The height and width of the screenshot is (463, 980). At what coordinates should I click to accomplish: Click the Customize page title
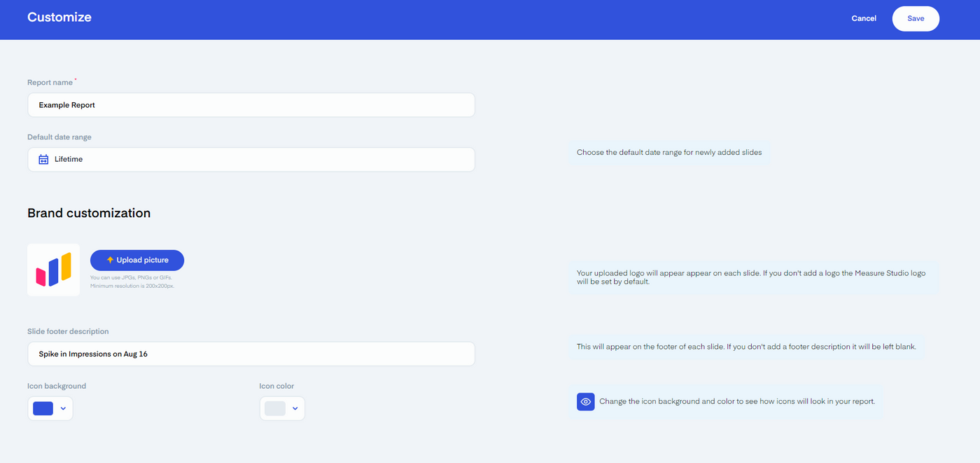coord(59,18)
